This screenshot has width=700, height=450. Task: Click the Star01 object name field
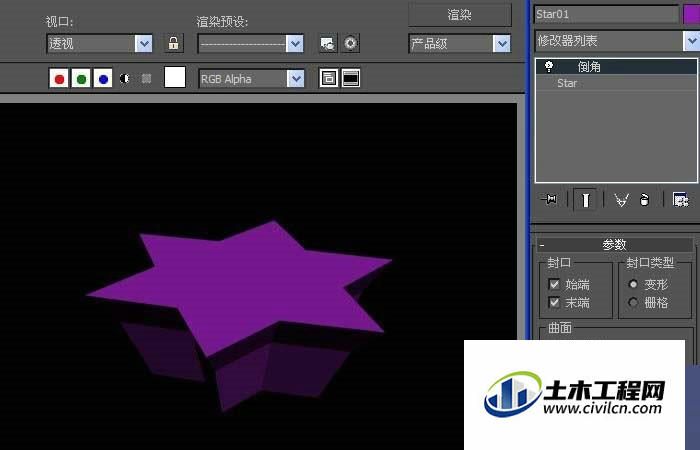pos(606,14)
